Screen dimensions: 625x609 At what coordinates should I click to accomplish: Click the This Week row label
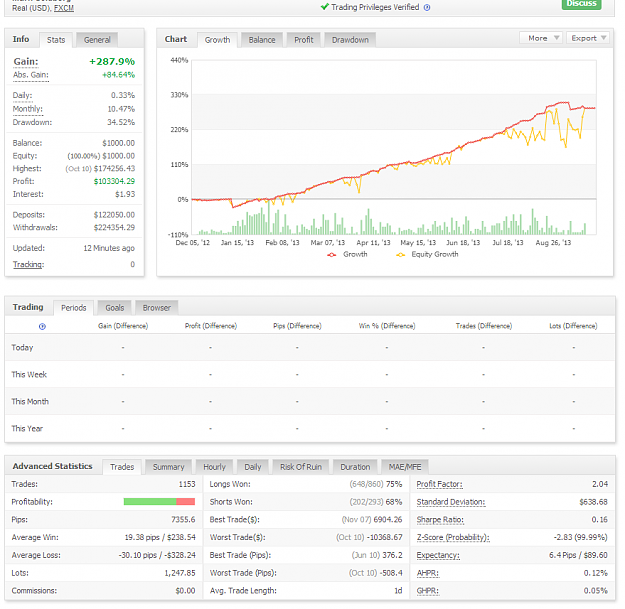tap(29, 375)
